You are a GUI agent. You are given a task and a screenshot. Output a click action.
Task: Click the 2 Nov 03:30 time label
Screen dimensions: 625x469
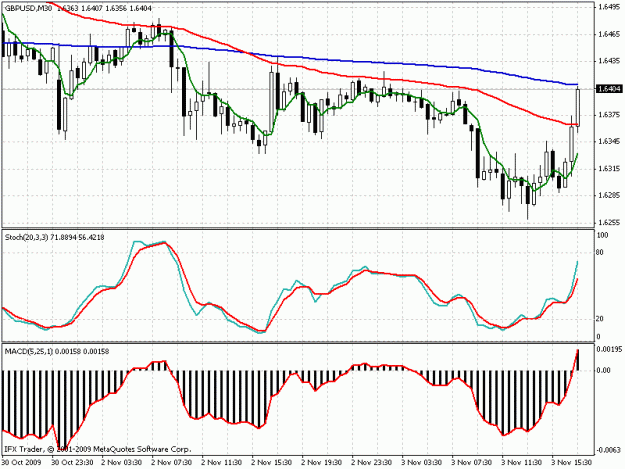pyautogui.click(x=122, y=463)
